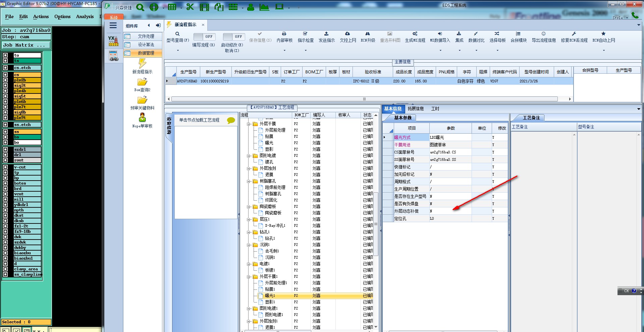Click the yellow speech bubble comment icon
This screenshot has width=644, height=332.
pos(231,120)
